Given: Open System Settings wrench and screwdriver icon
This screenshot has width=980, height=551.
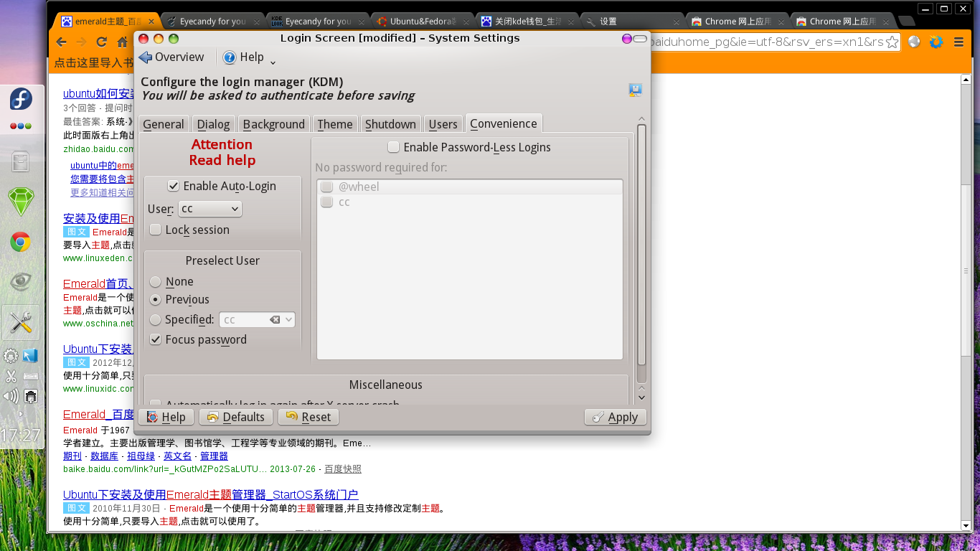Looking at the screenshot, I should click(x=21, y=323).
